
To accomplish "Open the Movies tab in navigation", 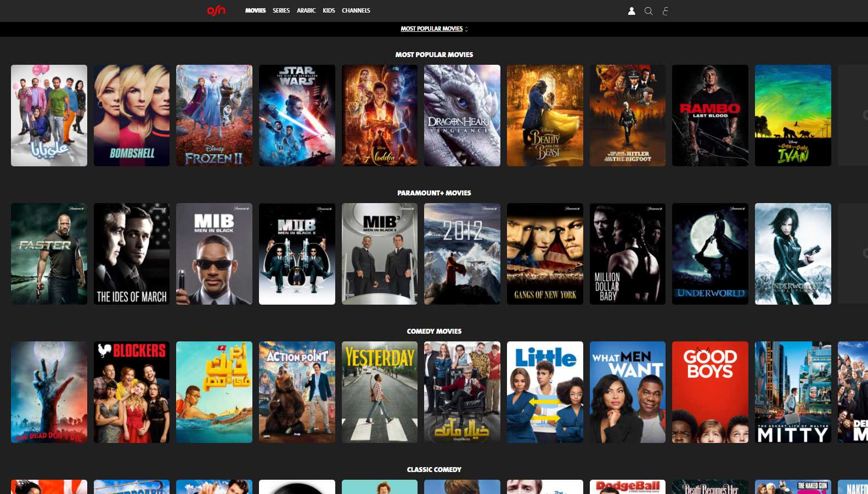I will coord(255,10).
